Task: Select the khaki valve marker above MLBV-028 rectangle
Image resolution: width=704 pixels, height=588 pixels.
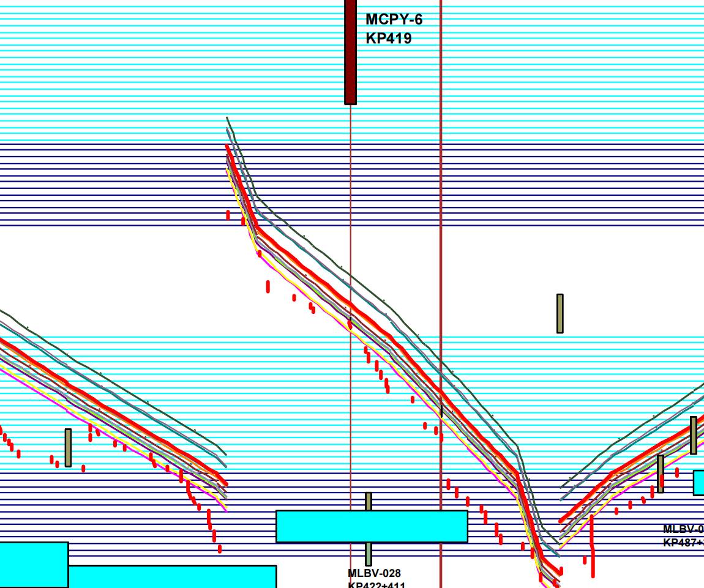Action: pos(369,501)
